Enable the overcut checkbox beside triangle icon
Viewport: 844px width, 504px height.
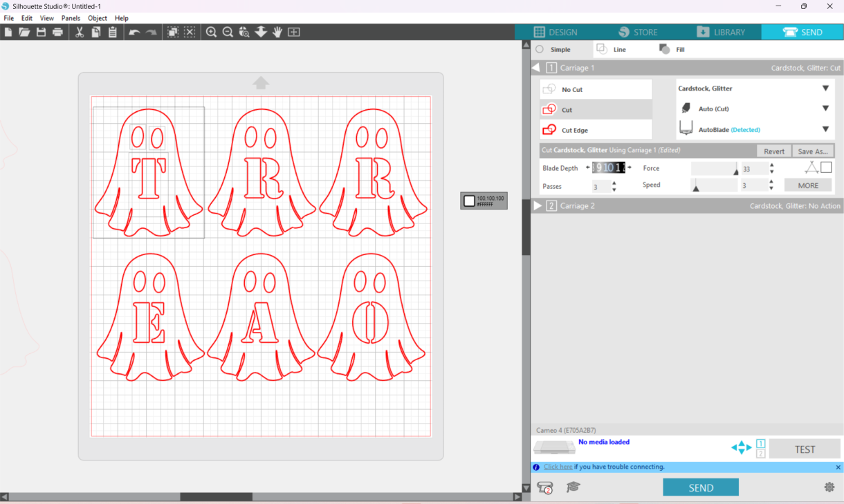[x=826, y=167]
